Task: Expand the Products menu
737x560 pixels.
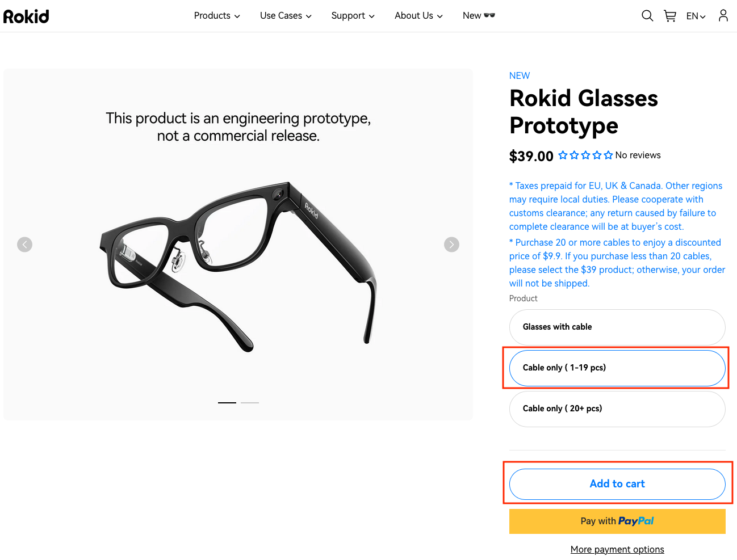Action: (x=217, y=16)
